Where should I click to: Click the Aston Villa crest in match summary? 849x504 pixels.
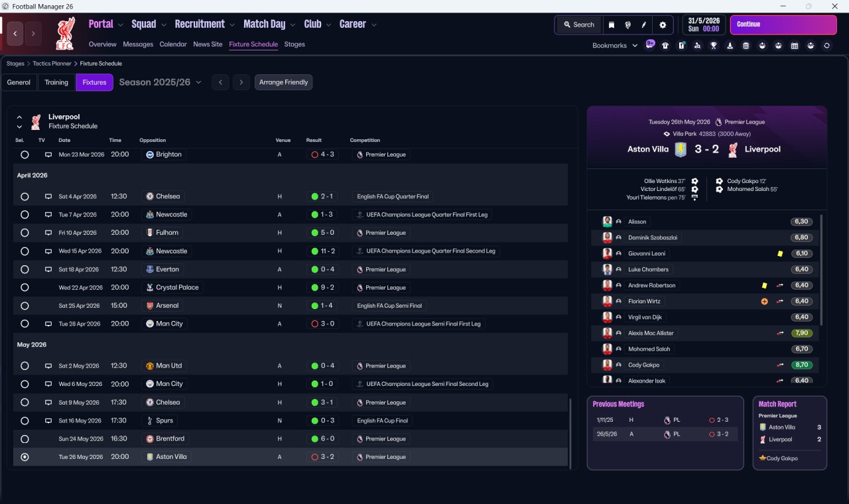coord(680,149)
